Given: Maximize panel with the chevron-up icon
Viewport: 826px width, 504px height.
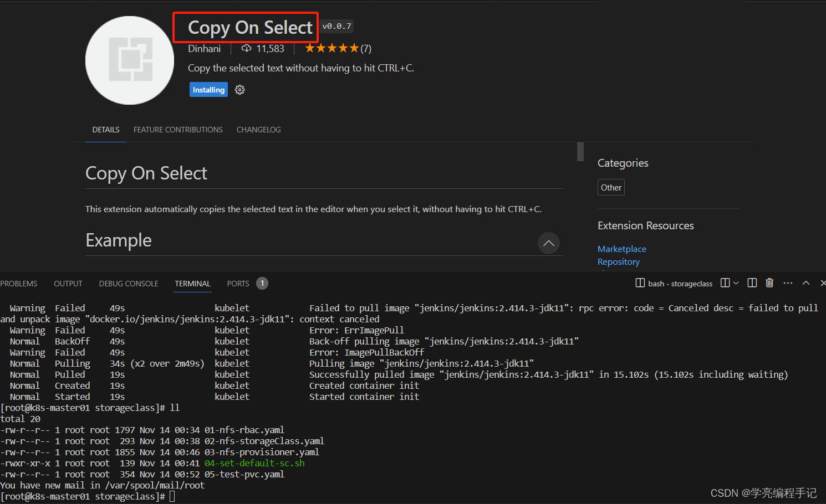Looking at the screenshot, I should click(x=806, y=283).
